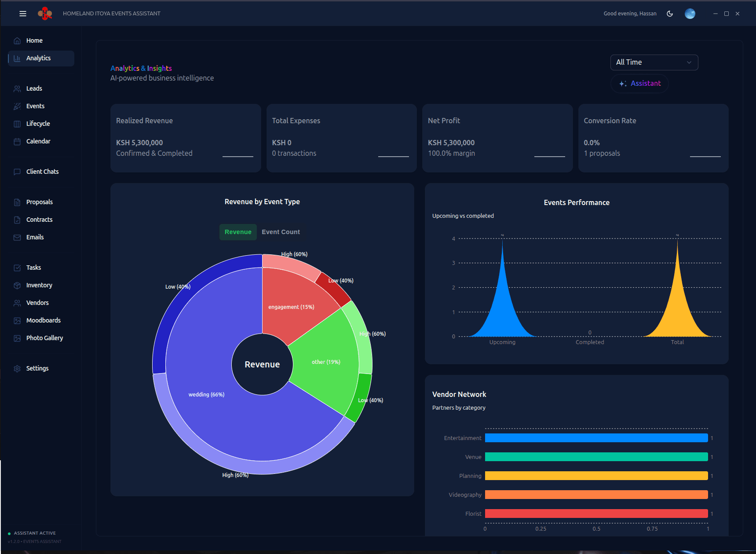This screenshot has height=554, width=756.
Task: Launch the AI Assistant button
Action: pos(639,84)
